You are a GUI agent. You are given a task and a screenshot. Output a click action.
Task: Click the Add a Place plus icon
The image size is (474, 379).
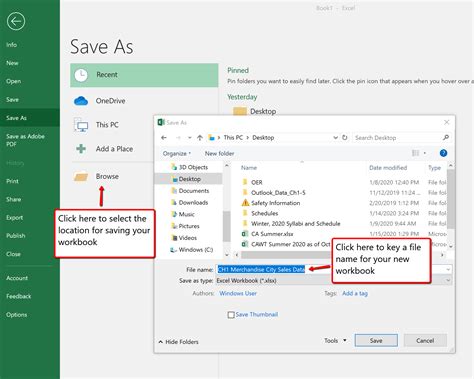tap(81, 149)
